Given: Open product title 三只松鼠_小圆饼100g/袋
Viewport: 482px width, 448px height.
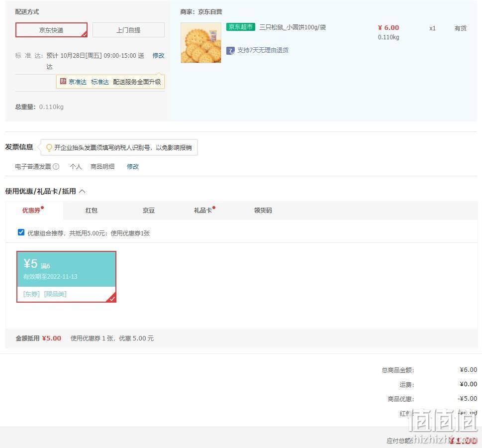Looking at the screenshot, I should (x=292, y=27).
